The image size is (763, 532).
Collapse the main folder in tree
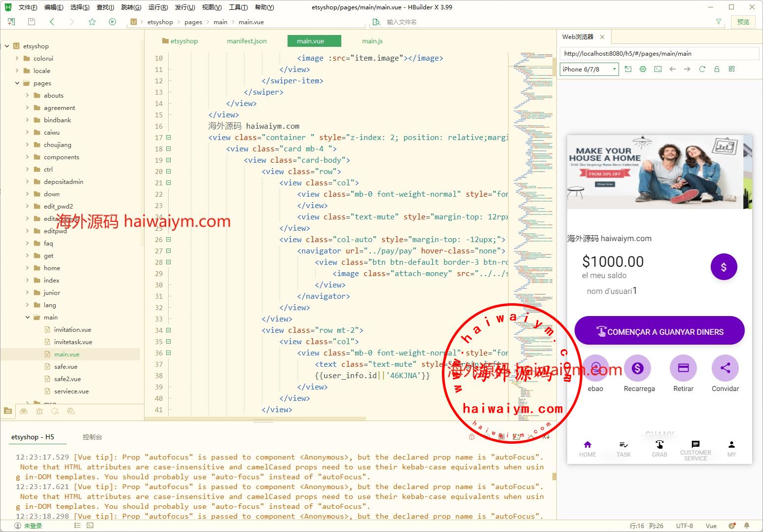tap(28, 318)
